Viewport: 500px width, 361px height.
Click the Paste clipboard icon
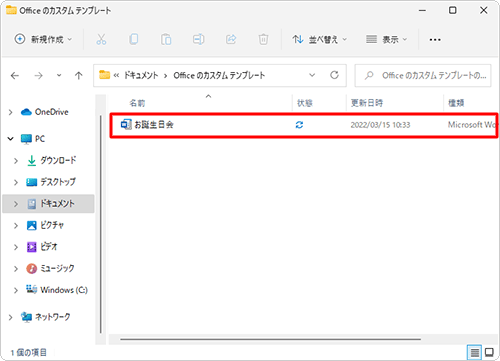(166, 39)
